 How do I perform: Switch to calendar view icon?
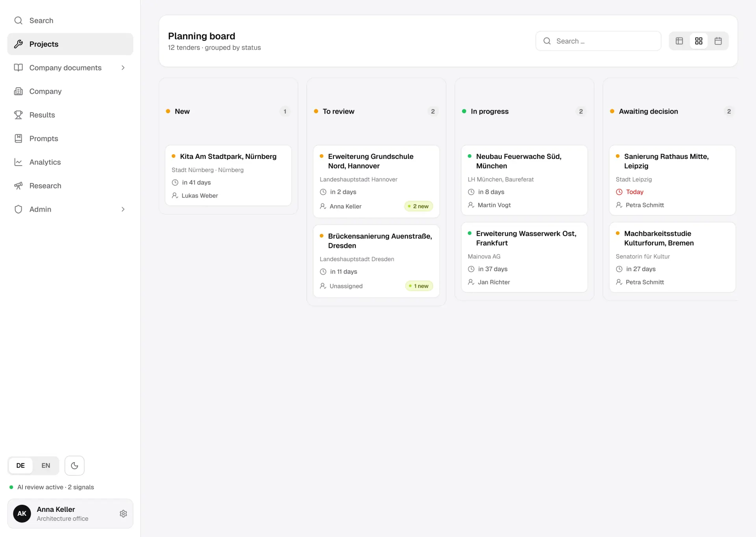[x=718, y=41]
